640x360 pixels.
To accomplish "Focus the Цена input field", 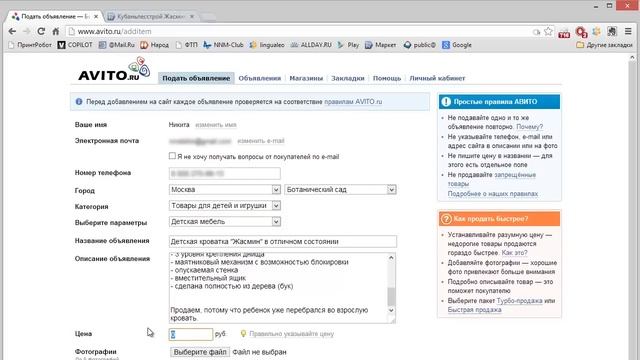I will coord(191,334).
